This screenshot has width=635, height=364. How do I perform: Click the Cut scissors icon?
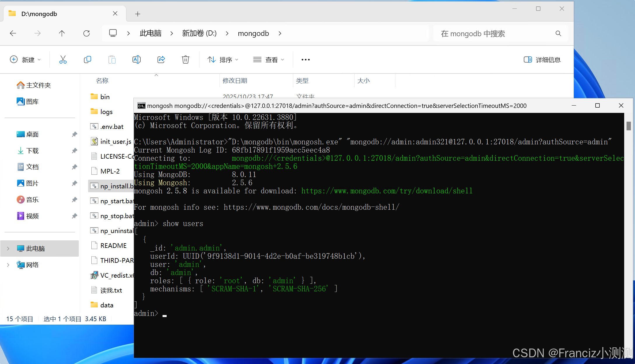point(63,60)
